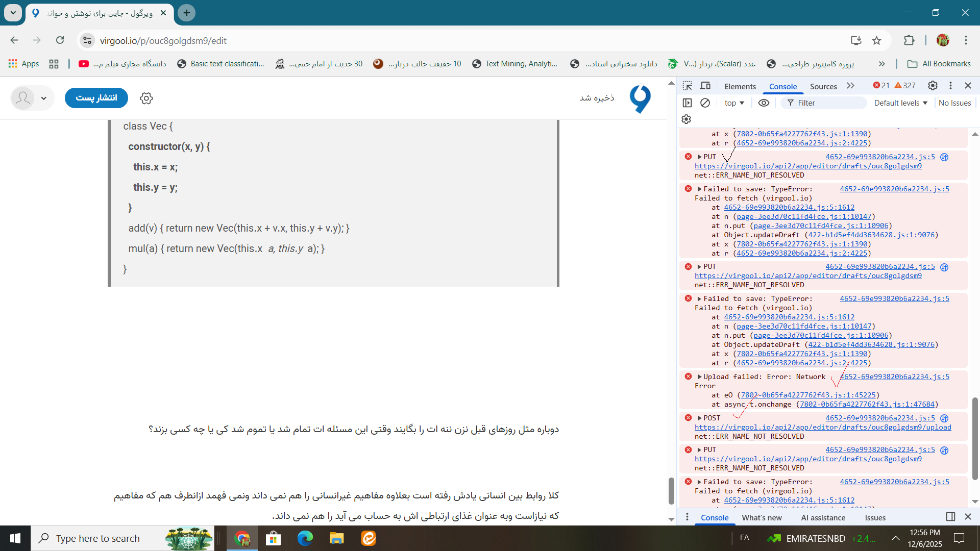Open the Default levels dropdown
The image size is (980, 551).
tap(900, 103)
